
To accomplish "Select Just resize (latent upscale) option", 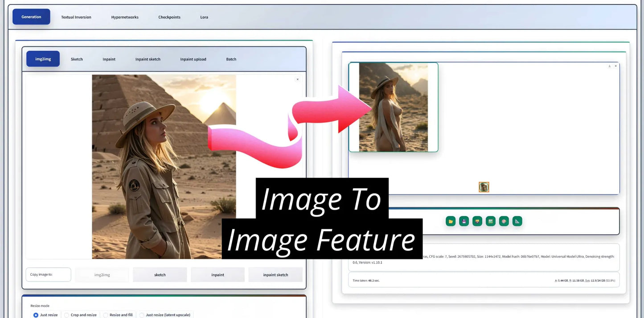I will [142, 315].
